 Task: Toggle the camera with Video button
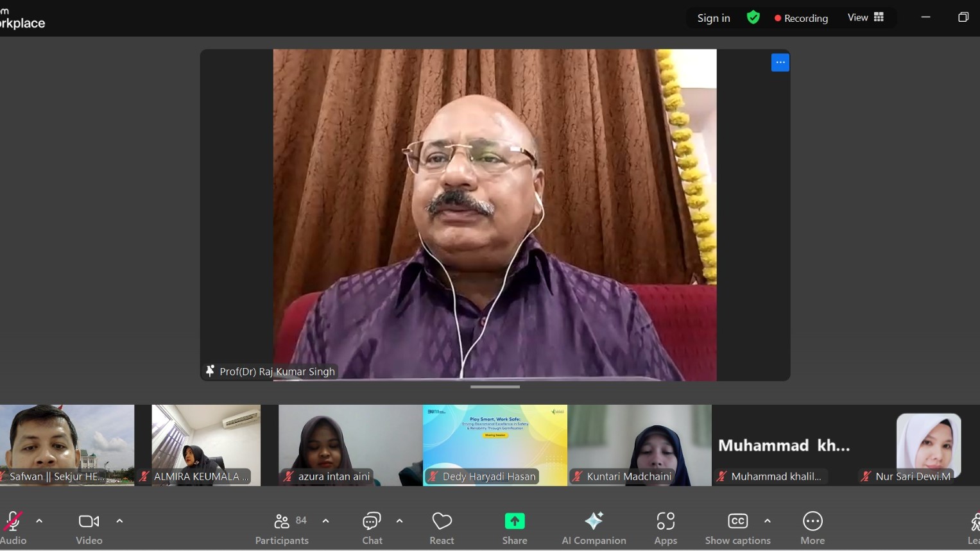point(89,529)
